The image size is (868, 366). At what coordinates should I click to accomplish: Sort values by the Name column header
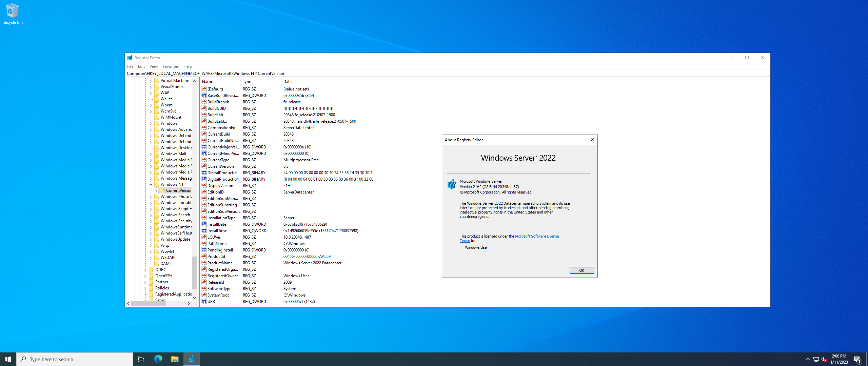point(220,82)
